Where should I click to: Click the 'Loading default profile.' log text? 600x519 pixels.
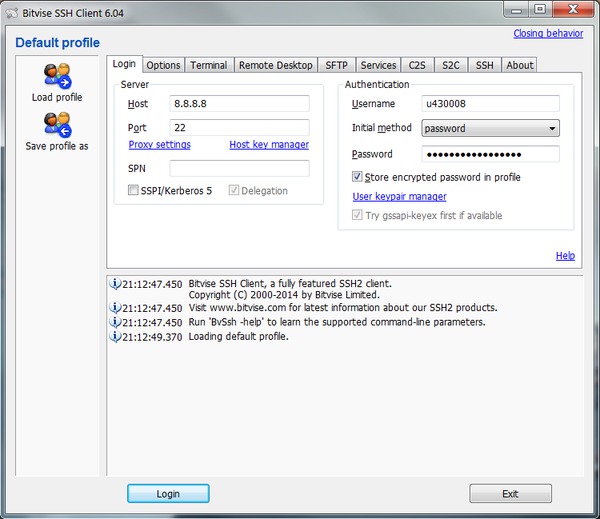[x=238, y=336]
